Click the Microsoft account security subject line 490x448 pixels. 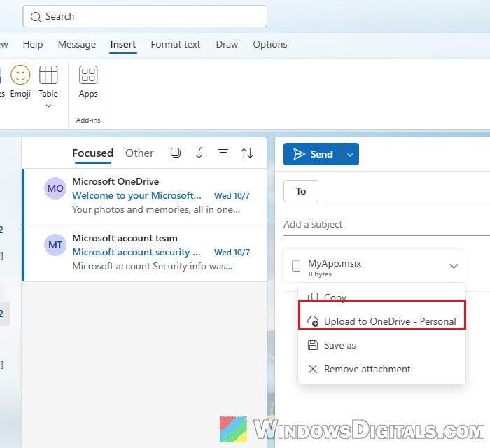pos(136,252)
